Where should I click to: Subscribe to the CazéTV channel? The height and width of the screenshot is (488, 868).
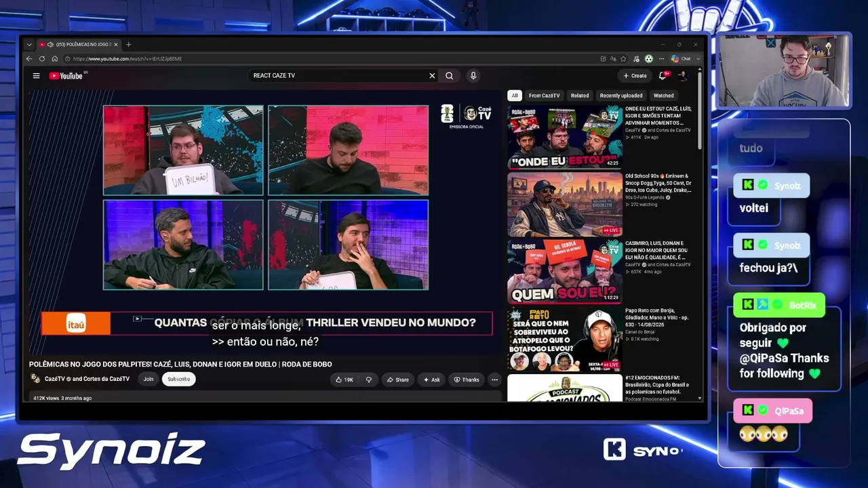tap(179, 379)
